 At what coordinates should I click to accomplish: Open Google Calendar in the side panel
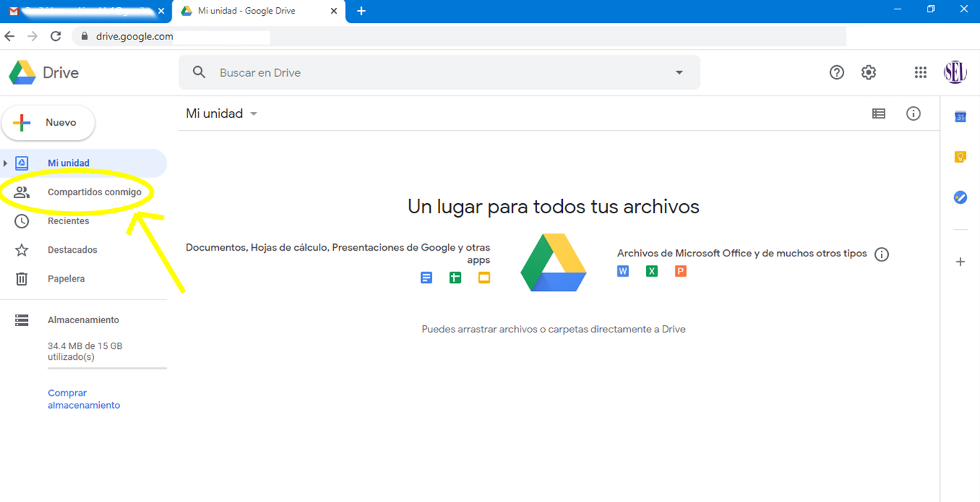point(960,116)
